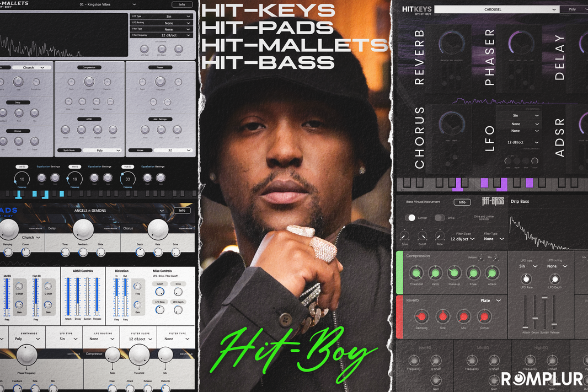The image size is (588, 392).
Task: Expand the Church reverb dropdown in Hit-Pads
Action: pos(31,238)
